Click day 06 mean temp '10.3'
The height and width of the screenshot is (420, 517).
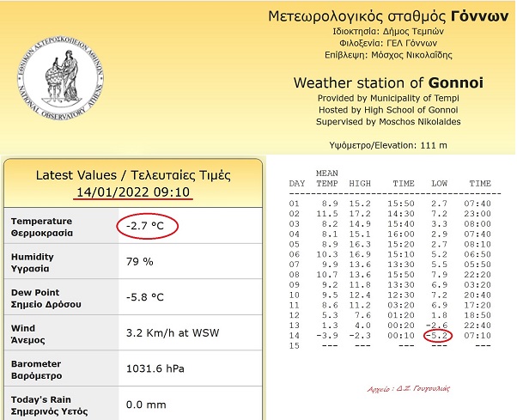(x=326, y=254)
